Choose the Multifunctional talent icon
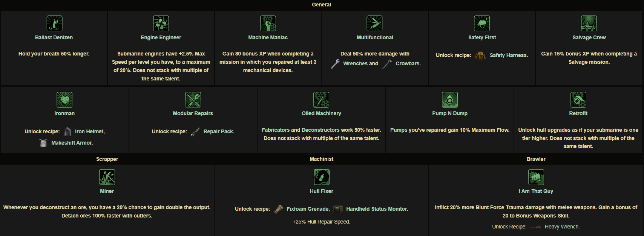This screenshot has width=644, height=236. click(x=375, y=23)
